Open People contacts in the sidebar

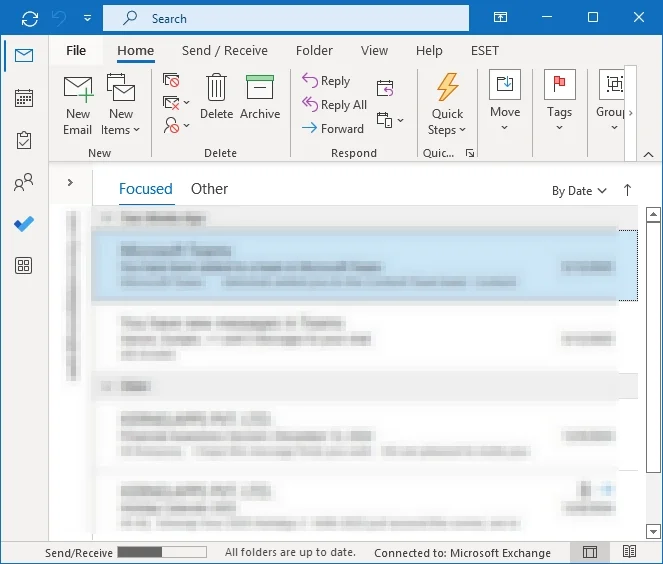tap(24, 182)
